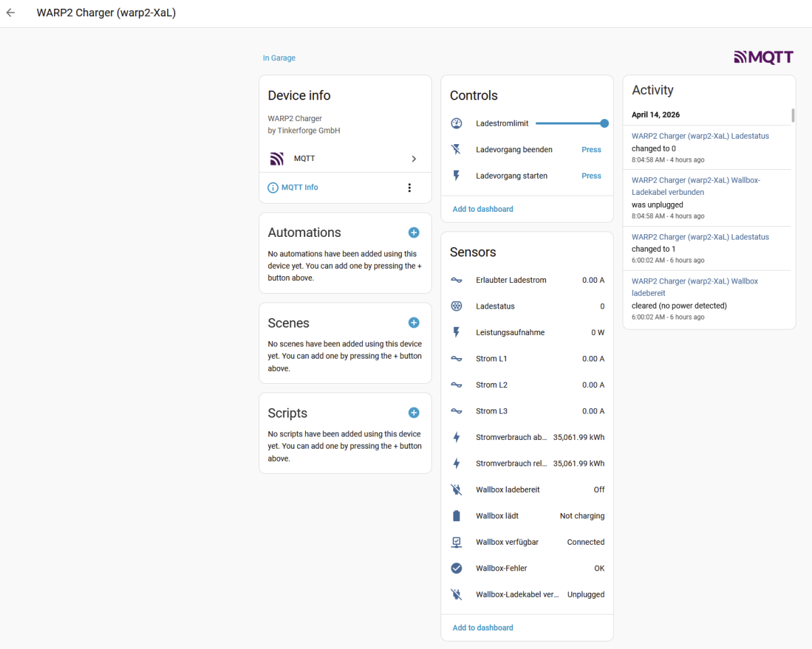Adjust the Ladestromlimit slider
The height and width of the screenshot is (649, 812).
[570, 123]
